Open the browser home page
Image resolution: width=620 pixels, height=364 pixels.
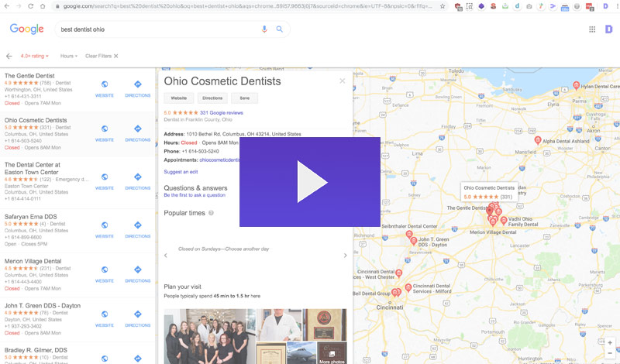pos(43,6)
